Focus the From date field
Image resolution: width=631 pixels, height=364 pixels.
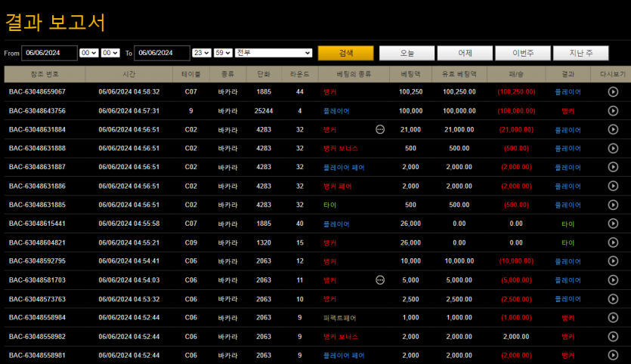coord(49,53)
